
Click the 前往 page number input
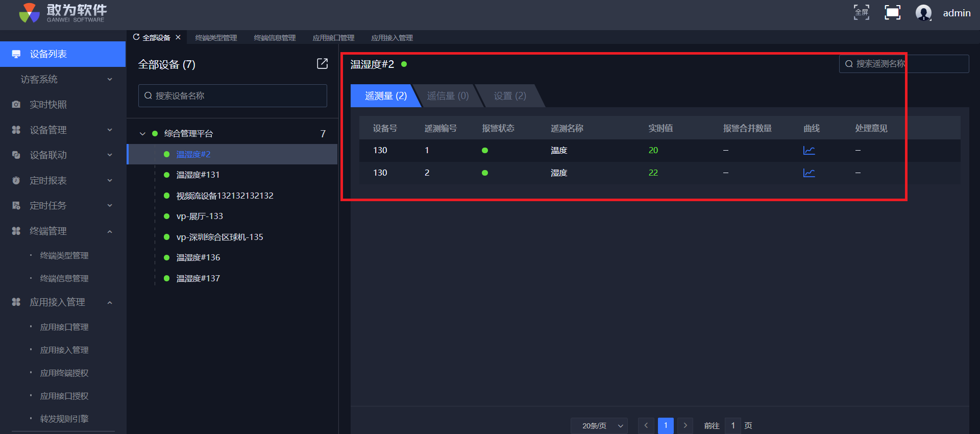coord(733,425)
